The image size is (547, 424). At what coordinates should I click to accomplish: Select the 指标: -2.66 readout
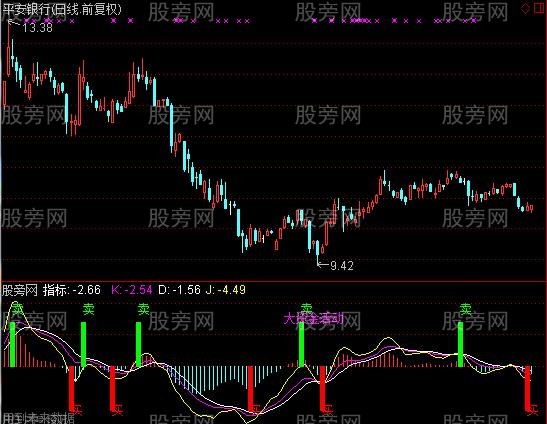[72, 290]
